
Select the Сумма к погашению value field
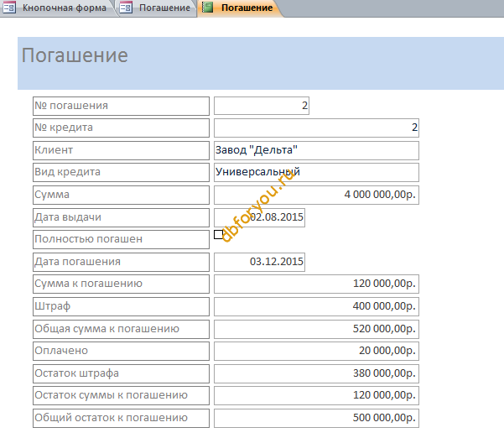click(x=316, y=284)
